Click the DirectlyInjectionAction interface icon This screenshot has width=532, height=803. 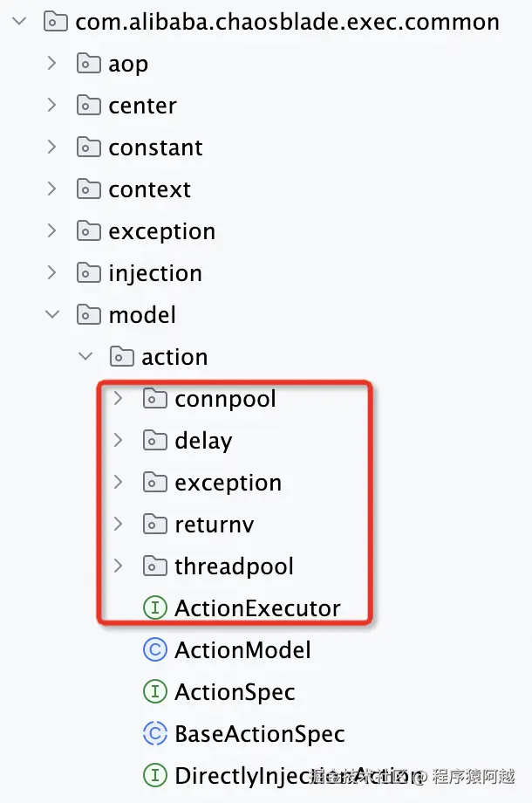[154, 775]
